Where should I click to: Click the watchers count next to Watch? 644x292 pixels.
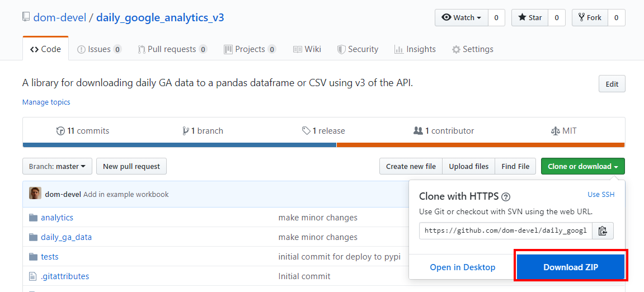[x=496, y=18]
